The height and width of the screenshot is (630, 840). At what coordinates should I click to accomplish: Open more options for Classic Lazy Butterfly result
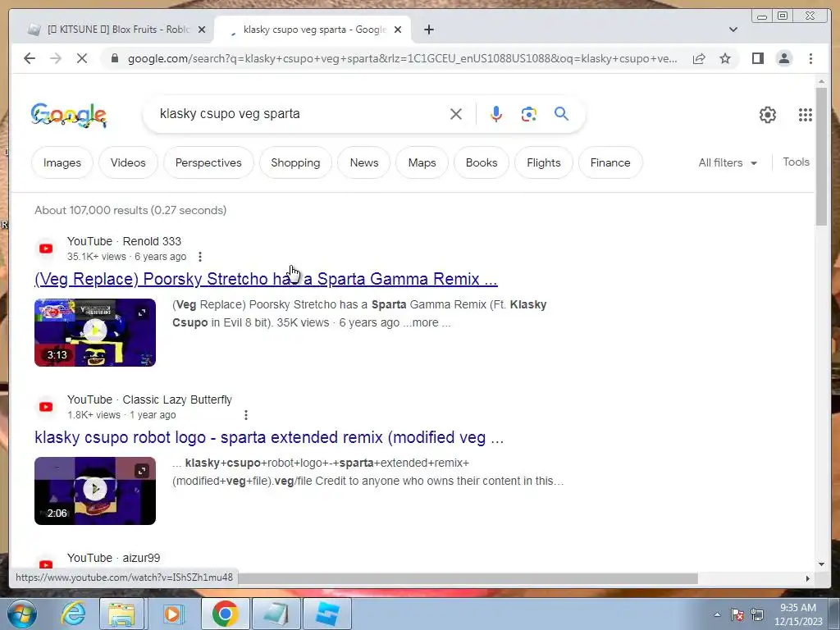point(246,414)
